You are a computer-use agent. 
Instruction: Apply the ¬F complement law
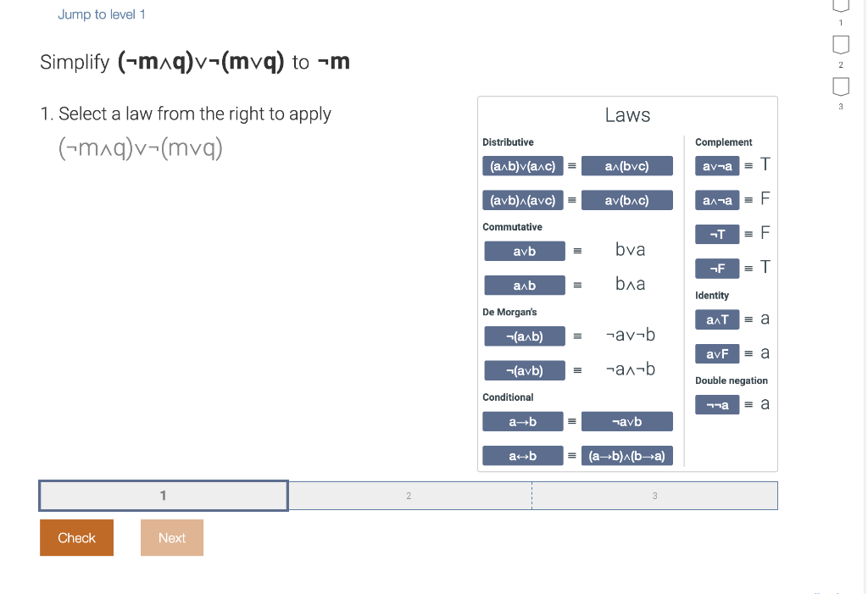717,268
